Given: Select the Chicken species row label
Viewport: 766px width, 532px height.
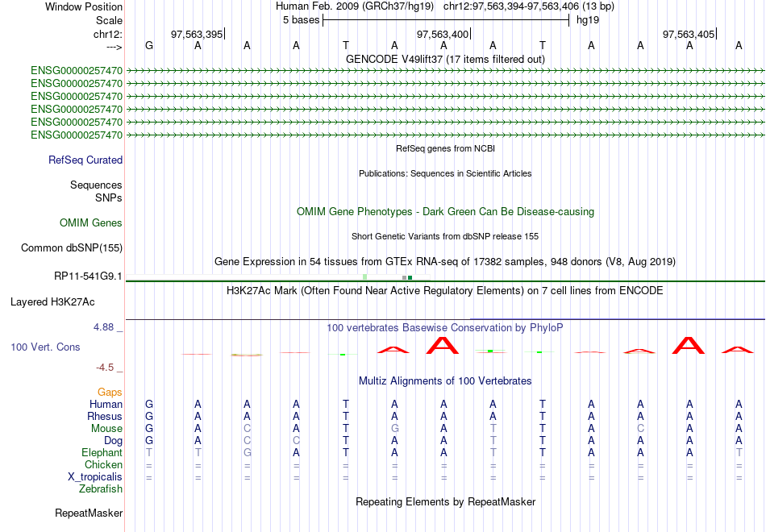Looking at the screenshot, I should (x=103, y=464).
